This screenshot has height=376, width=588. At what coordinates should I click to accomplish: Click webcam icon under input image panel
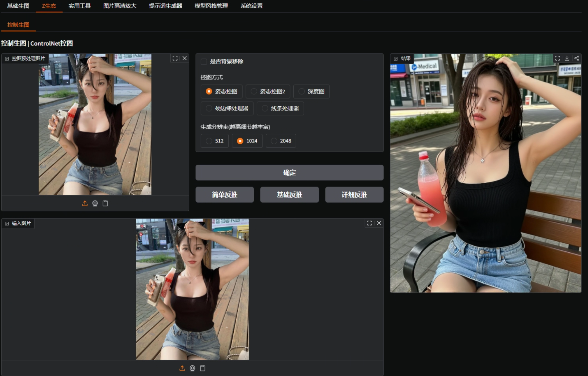pos(193,368)
